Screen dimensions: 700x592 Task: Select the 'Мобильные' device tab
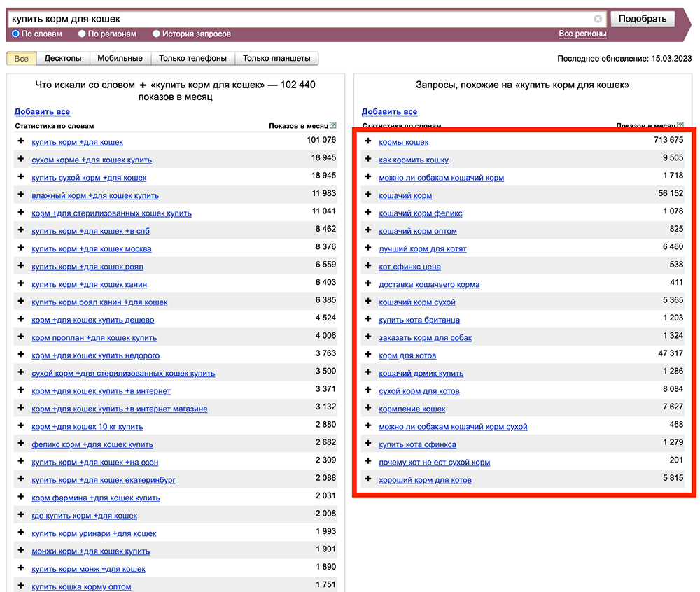(x=120, y=58)
